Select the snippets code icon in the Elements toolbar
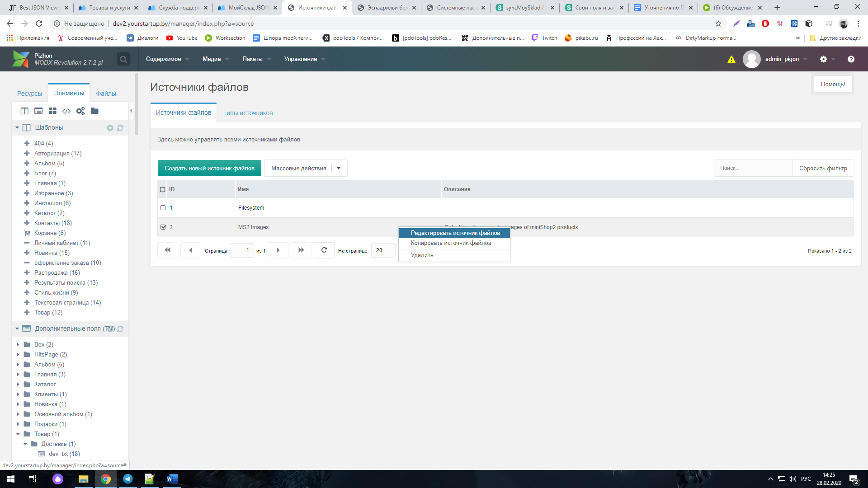Screen dimensions: 868x488 pos(66,111)
